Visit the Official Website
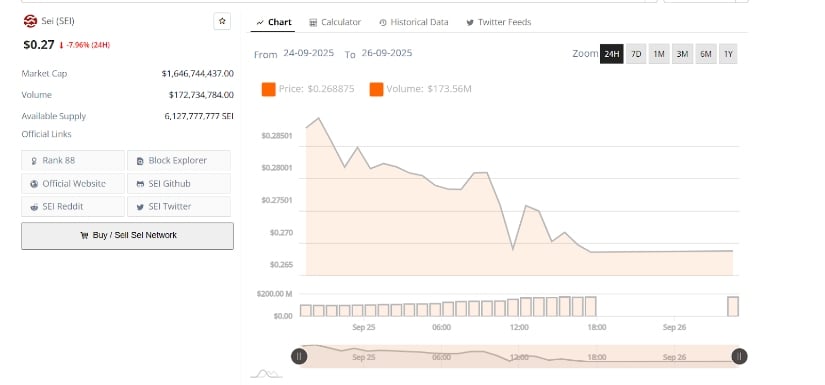825x385 pixels. coord(73,184)
